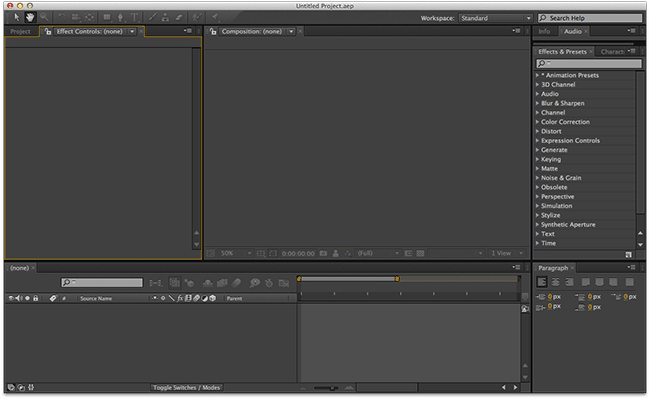Screen dimensions: 650x399
Task: Select the Paragraph panel tab
Action: pyautogui.click(x=553, y=268)
